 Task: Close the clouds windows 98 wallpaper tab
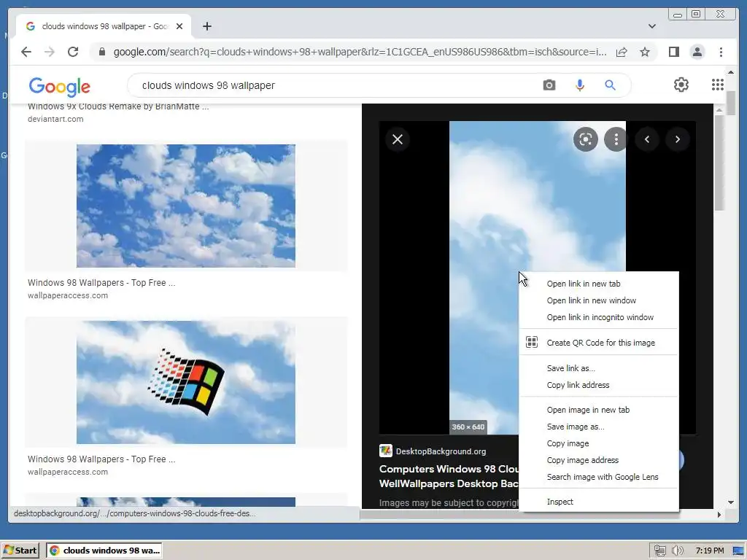point(179,26)
